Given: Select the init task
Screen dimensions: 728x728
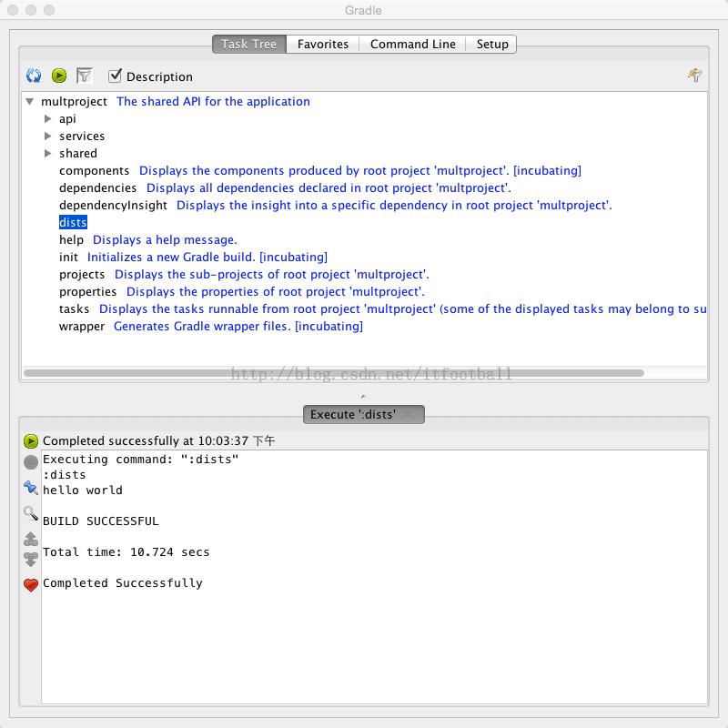Looking at the screenshot, I should (x=68, y=258).
